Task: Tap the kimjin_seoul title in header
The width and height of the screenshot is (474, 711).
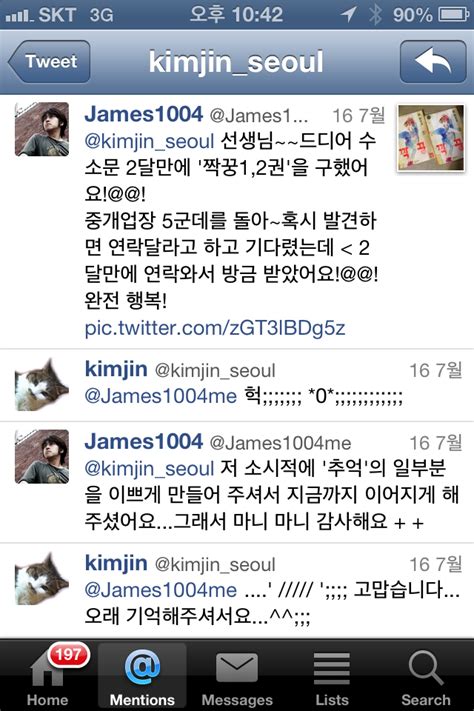Action: click(236, 62)
